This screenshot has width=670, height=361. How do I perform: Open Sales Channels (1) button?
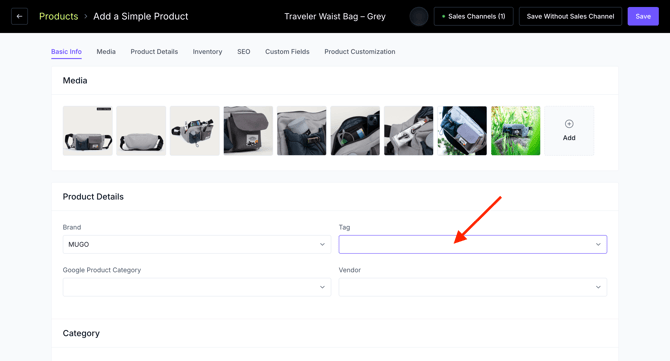[473, 16]
